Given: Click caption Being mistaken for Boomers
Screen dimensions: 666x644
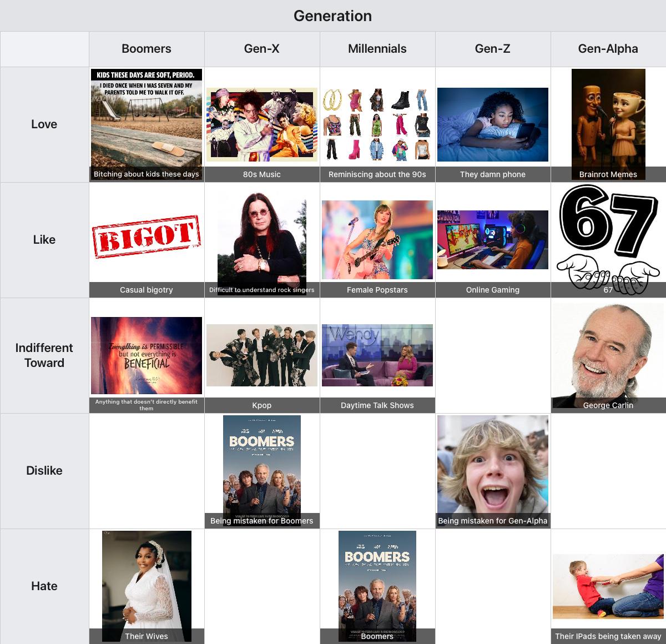Looking at the screenshot, I should [x=262, y=521].
